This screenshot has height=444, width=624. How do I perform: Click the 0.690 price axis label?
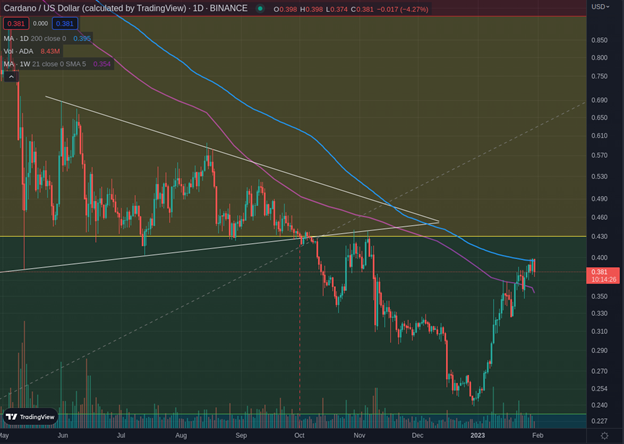599,100
